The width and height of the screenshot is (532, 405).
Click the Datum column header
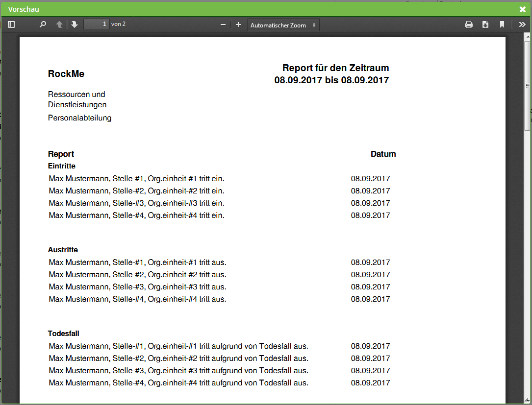click(x=383, y=154)
